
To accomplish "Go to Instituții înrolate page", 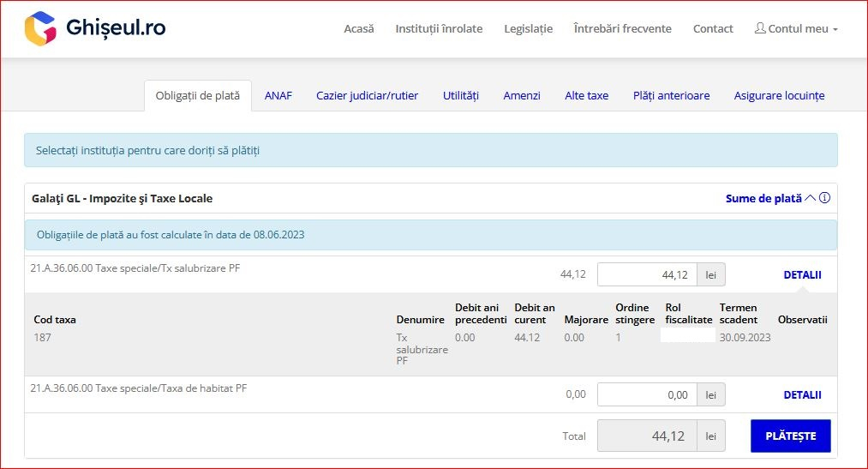I will click(439, 28).
